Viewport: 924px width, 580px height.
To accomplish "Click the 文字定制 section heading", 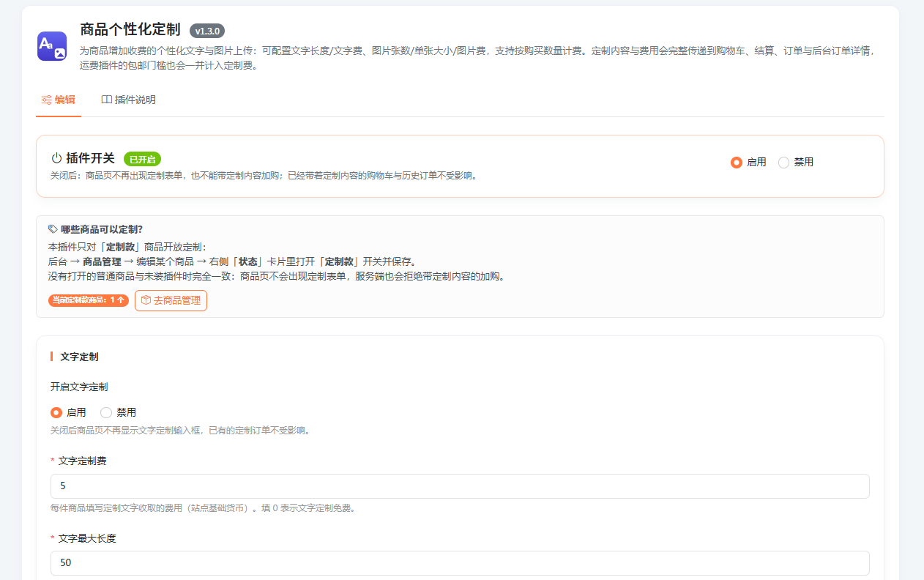I will click(79, 357).
